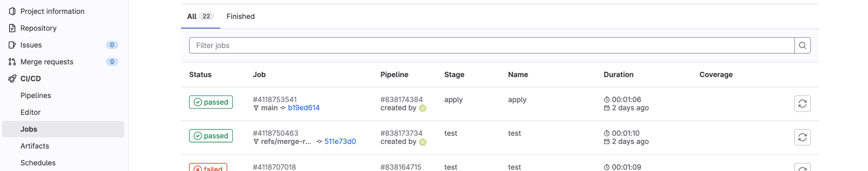Click calendar icon in job #4118750463 row
This screenshot has width=868, height=171.
[x=607, y=142]
